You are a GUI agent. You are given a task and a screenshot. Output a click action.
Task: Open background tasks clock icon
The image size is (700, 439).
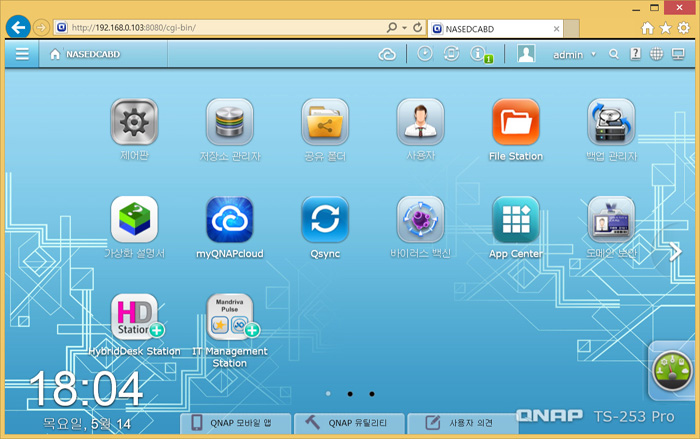425,54
